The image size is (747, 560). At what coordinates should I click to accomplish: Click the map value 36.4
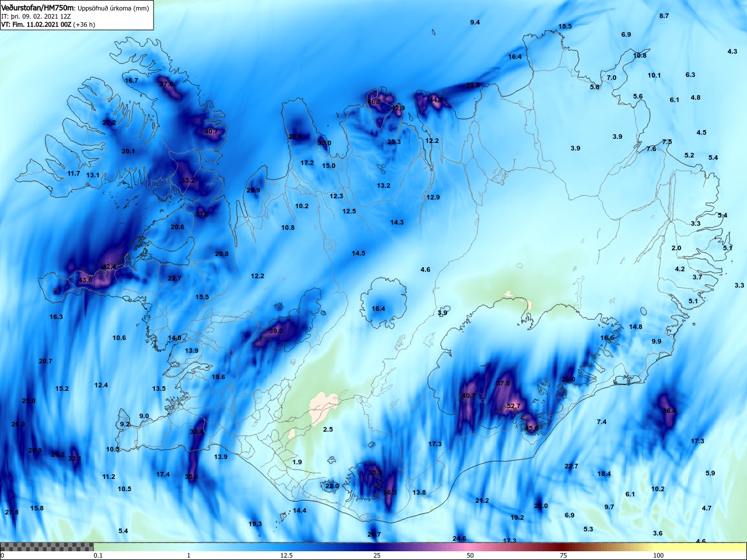click(x=669, y=411)
